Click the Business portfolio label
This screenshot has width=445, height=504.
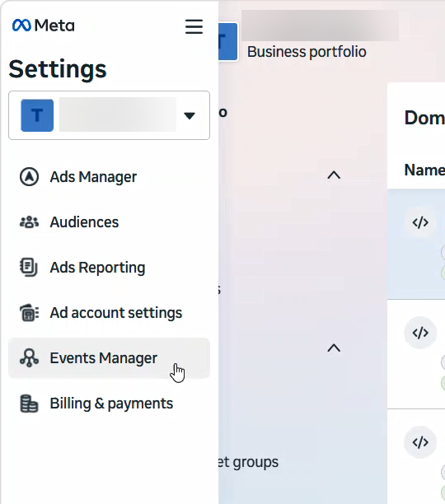tap(307, 52)
